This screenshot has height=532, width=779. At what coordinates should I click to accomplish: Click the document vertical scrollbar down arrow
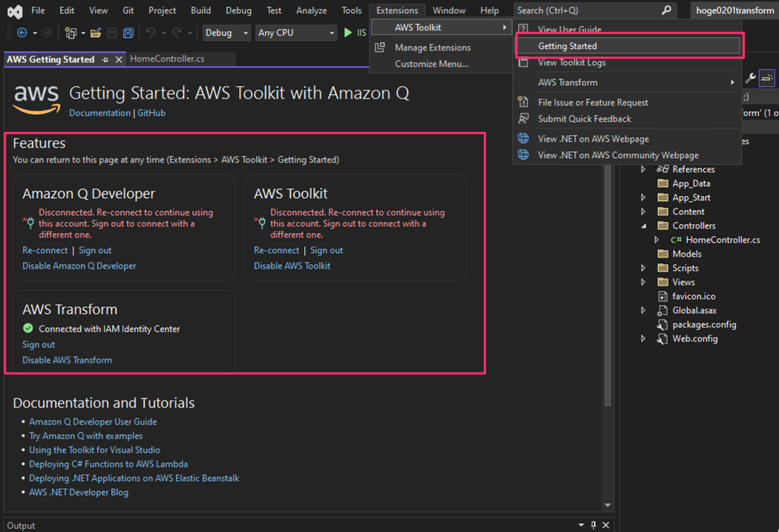(608, 505)
